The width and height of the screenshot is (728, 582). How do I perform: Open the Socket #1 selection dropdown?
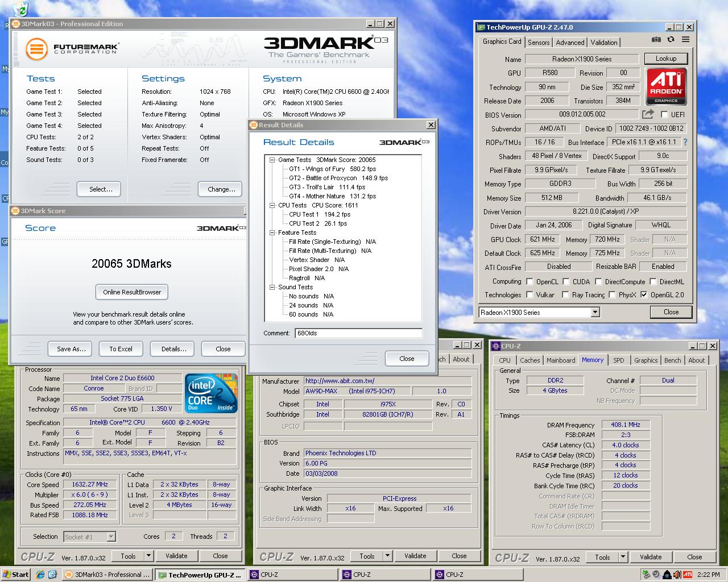point(111,537)
